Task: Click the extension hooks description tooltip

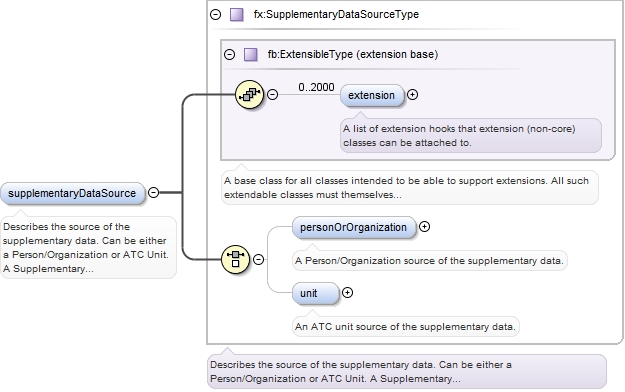Action: 471,136
